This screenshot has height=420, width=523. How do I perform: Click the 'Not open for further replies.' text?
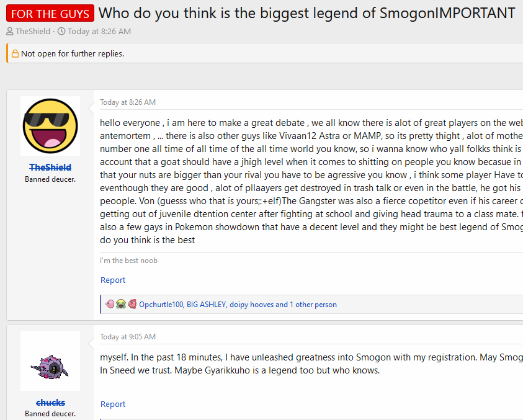tap(73, 53)
